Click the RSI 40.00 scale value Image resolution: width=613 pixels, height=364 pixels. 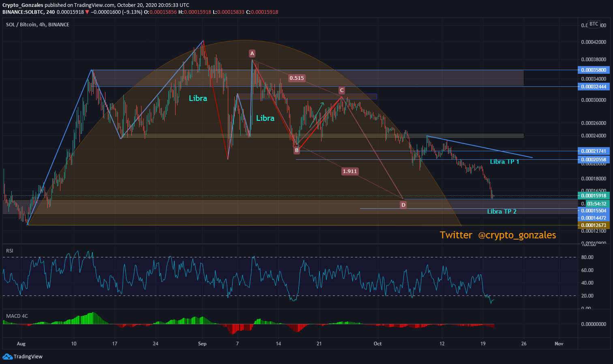(x=587, y=283)
